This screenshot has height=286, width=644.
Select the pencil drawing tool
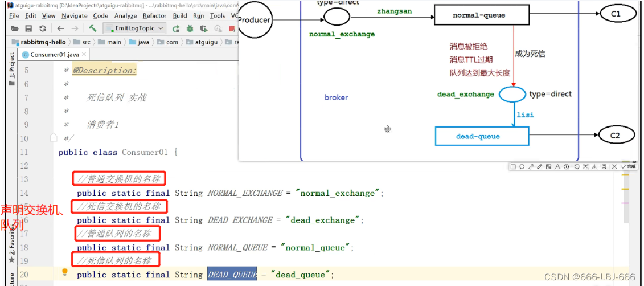[x=540, y=166]
